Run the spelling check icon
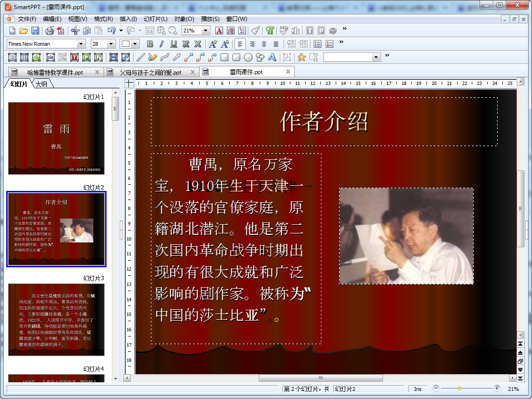 [284, 31]
